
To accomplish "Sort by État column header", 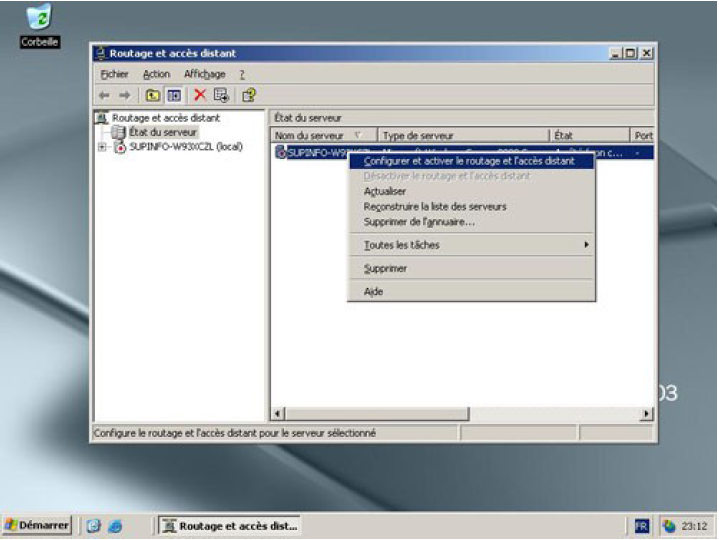I will pyautogui.click(x=590, y=136).
